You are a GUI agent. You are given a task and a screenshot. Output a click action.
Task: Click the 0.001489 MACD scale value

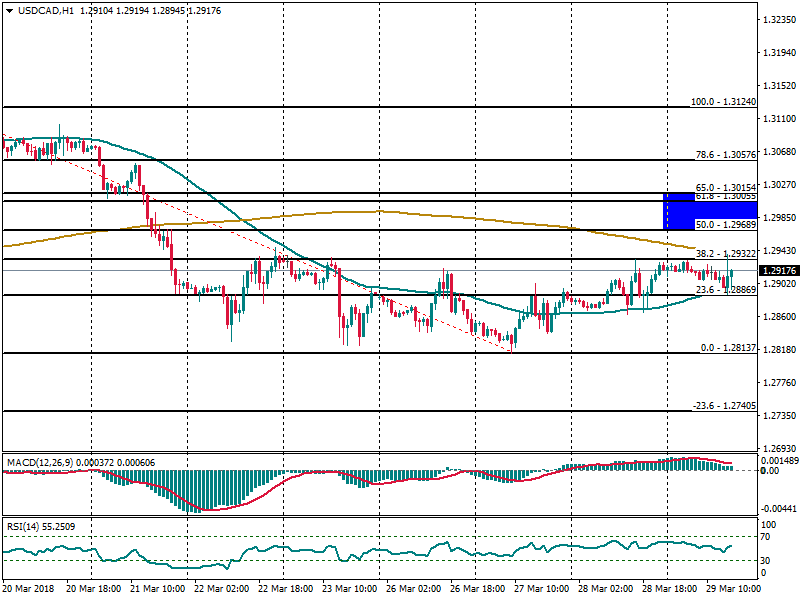pyautogui.click(x=777, y=461)
